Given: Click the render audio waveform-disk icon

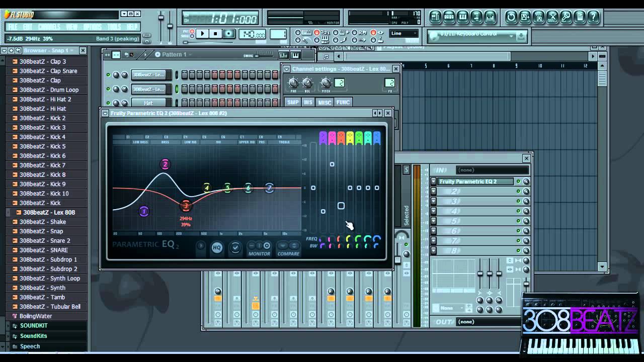Looking at the screenshot, I should click(538, 17).
